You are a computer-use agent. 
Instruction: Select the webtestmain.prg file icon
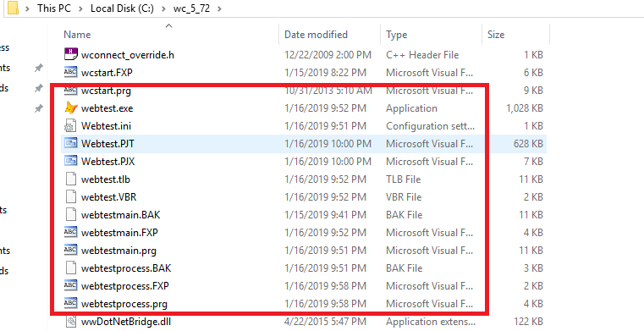(x=70, y=250)
